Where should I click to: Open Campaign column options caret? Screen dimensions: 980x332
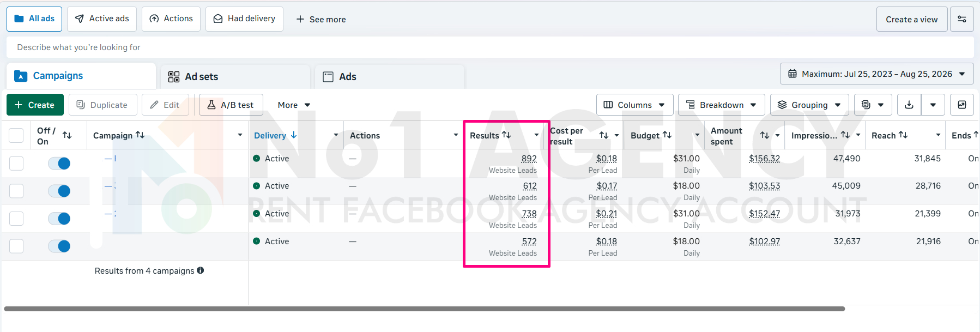[240, 135]
